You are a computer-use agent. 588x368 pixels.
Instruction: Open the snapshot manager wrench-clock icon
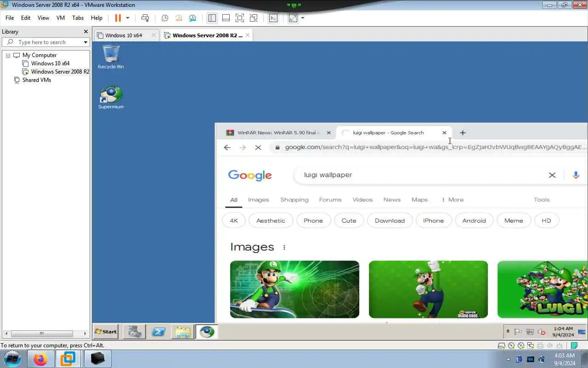pos(192,18)
